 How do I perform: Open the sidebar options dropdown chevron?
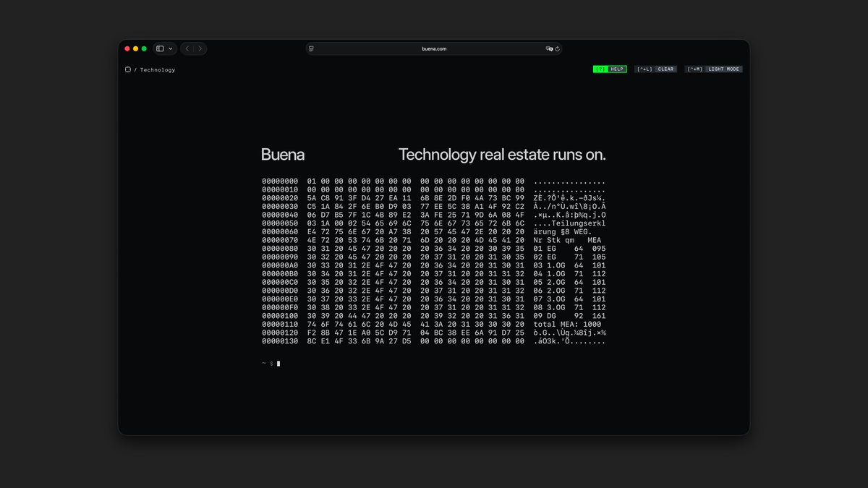(x=171, y=48)
